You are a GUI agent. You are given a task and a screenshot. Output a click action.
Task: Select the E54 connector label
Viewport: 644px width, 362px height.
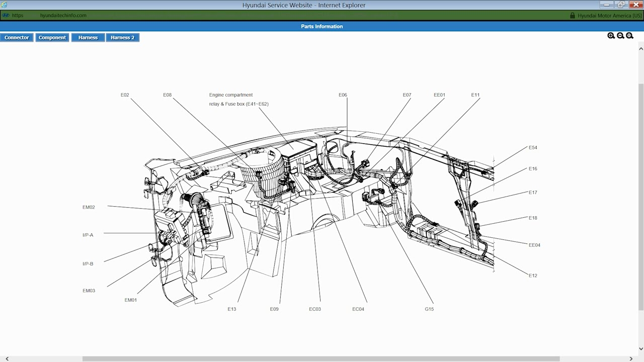[532, 147]
